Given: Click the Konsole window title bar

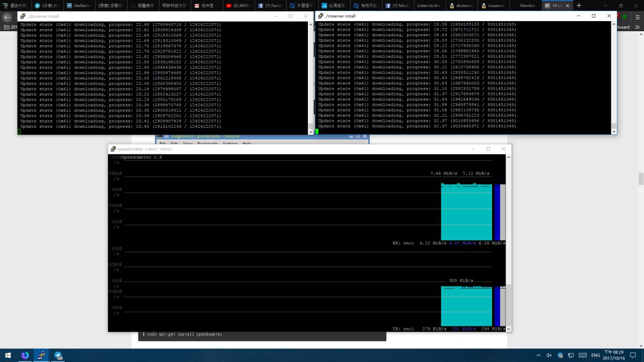Looking at the screenshot, I should (x=262, y=136).
